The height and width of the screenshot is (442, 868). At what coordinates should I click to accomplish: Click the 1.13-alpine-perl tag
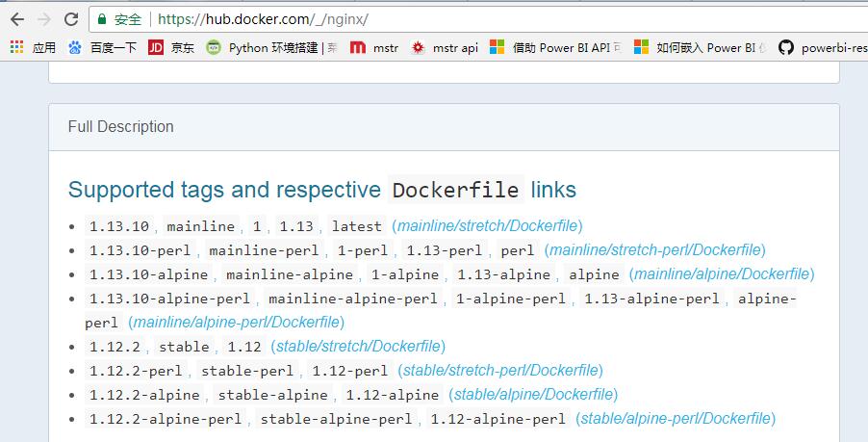[652, 299]
